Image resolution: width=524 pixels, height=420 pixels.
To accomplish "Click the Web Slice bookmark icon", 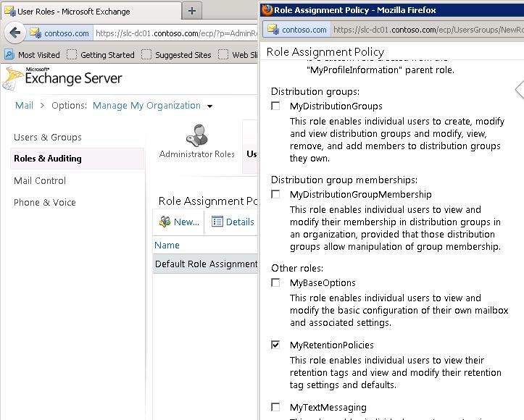I will pos(223,54).
